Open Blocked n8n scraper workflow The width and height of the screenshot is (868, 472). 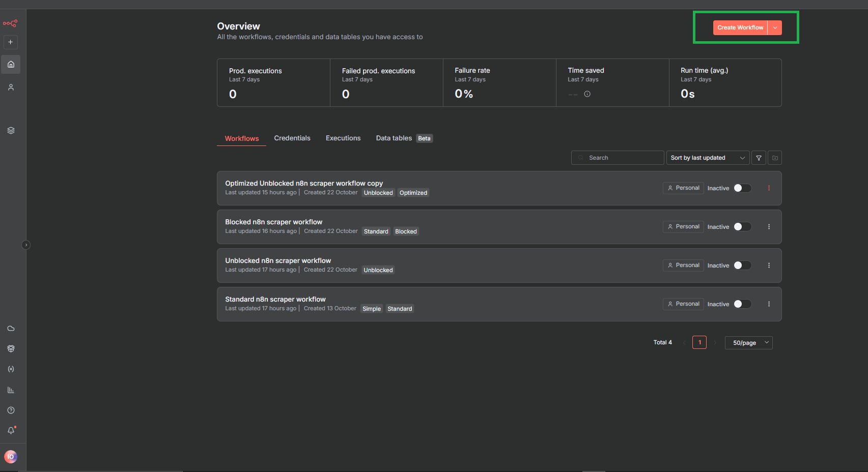(x=274, y=222)
